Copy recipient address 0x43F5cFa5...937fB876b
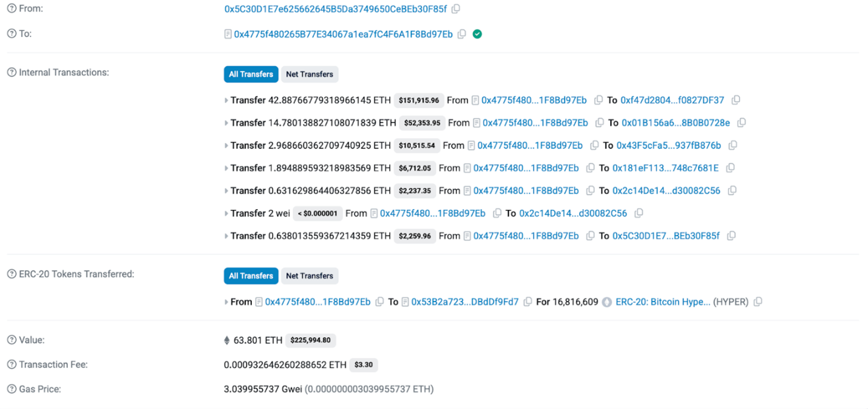This screenshot has width=868, height=409. [733, 146]
